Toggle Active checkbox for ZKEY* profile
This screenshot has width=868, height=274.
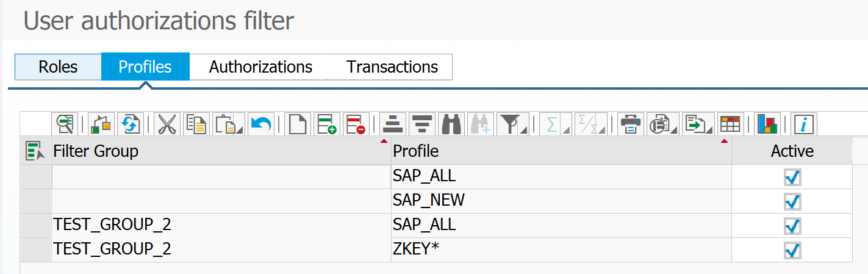coord(792,250)
